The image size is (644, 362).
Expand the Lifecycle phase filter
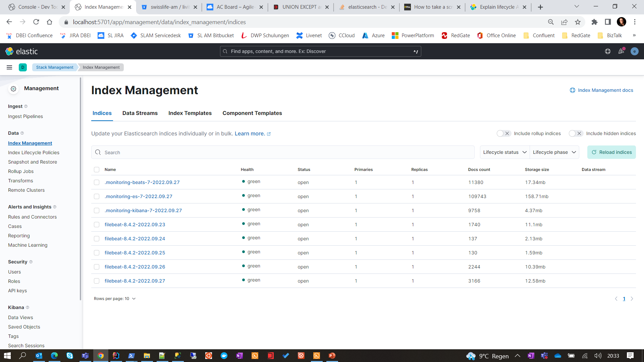[554, 152]
